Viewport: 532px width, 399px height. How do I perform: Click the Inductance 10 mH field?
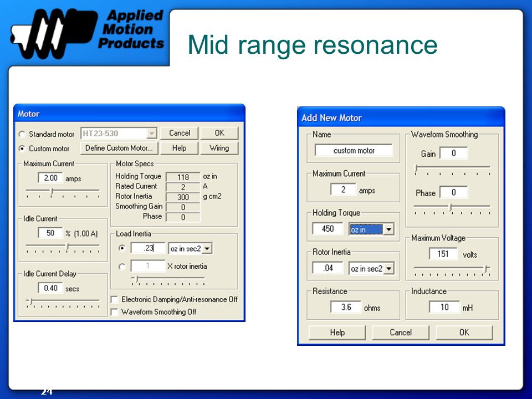(x=444, y=307)
